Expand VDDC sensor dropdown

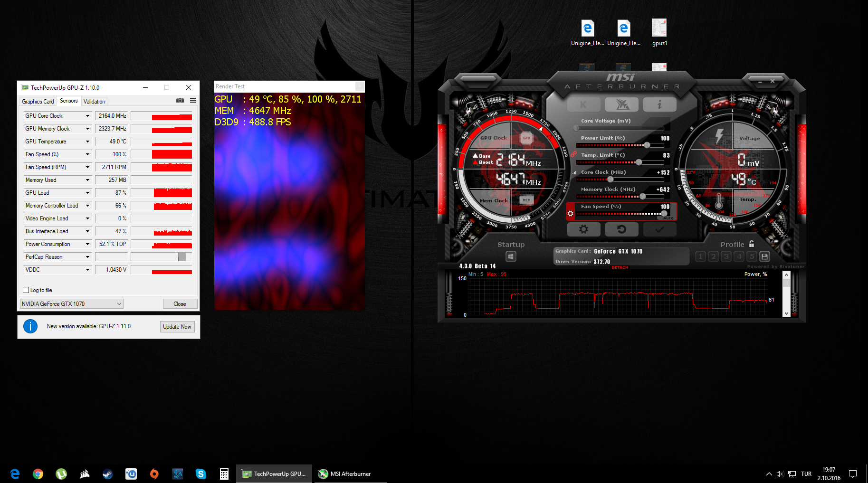[x=87, y=270]
